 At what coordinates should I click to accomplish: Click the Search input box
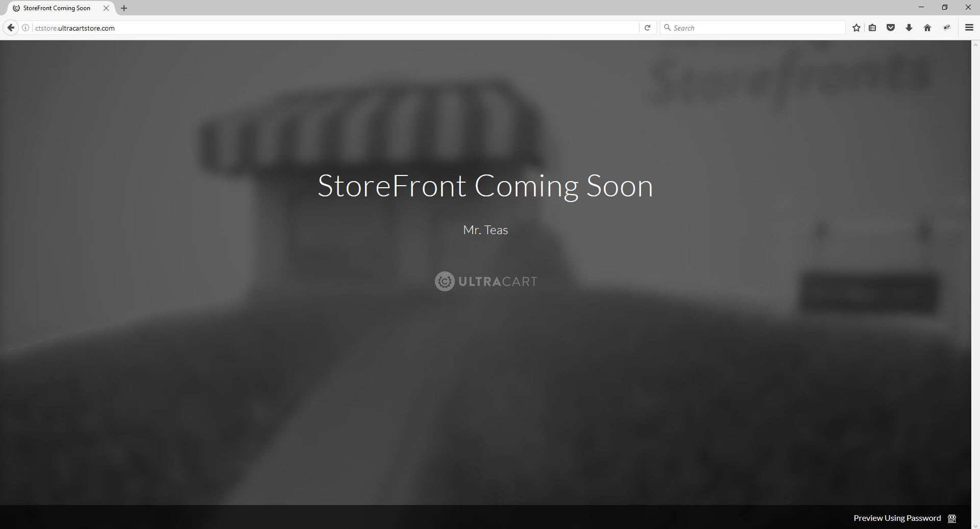pos(753,28)
